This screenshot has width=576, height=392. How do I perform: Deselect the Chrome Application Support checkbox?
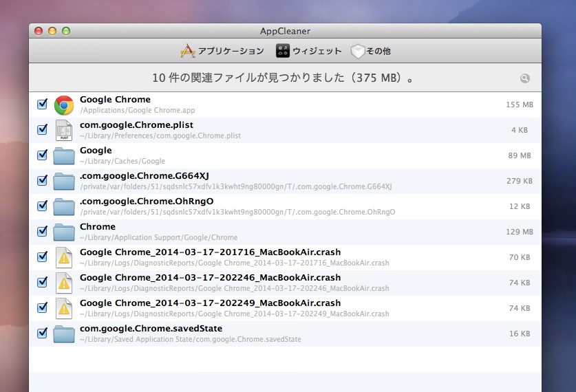tap(42, 231)
